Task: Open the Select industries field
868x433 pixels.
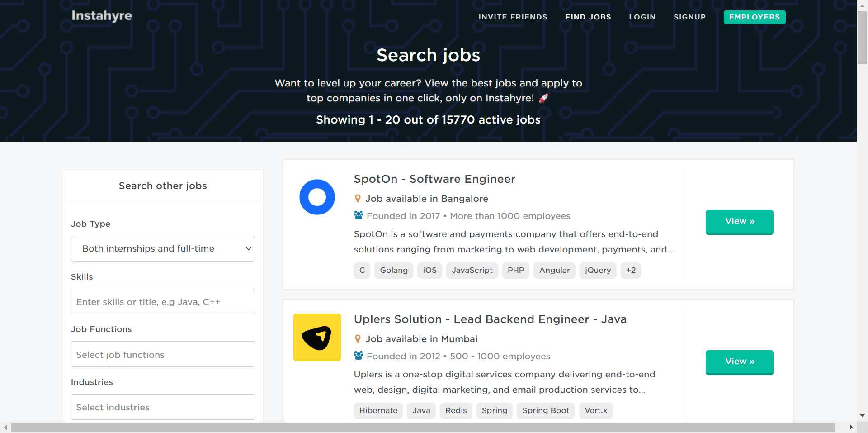Action: click(x=163, y=407)
